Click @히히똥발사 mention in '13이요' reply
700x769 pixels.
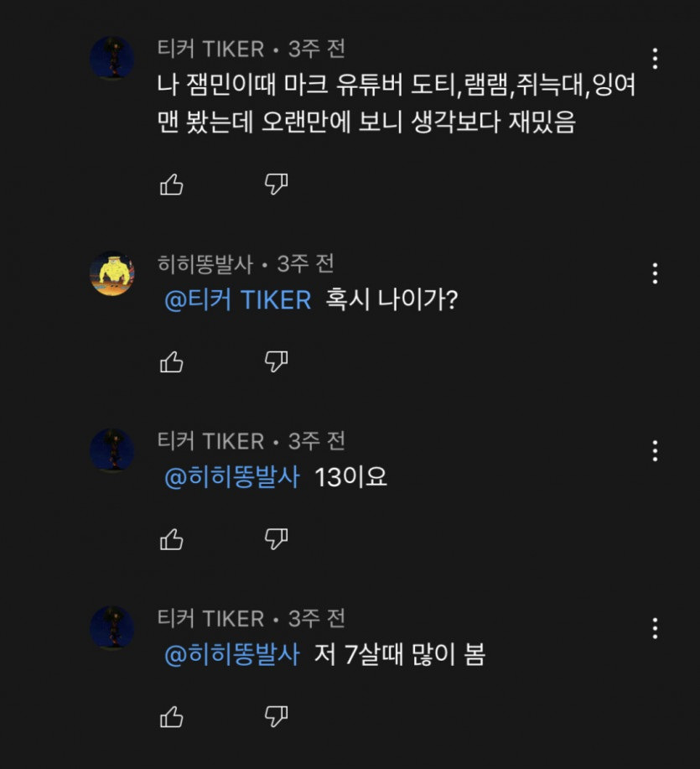[x=231, y=478]
